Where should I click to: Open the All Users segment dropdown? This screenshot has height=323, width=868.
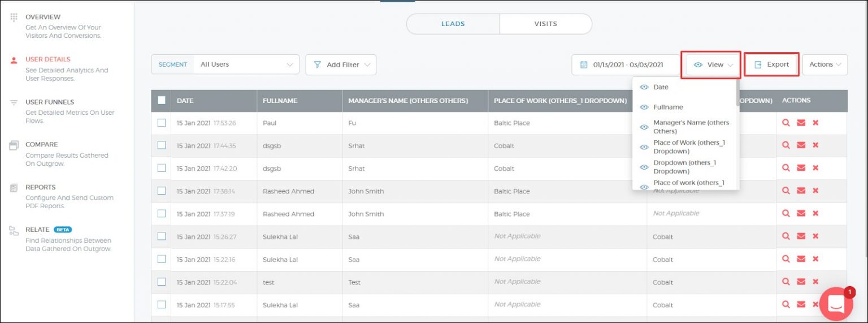[246, 64]
